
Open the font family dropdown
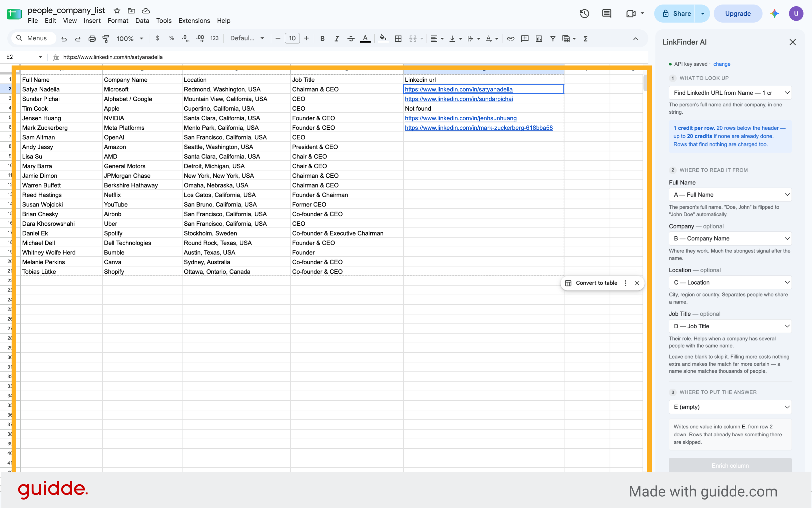tap(247, 38)
